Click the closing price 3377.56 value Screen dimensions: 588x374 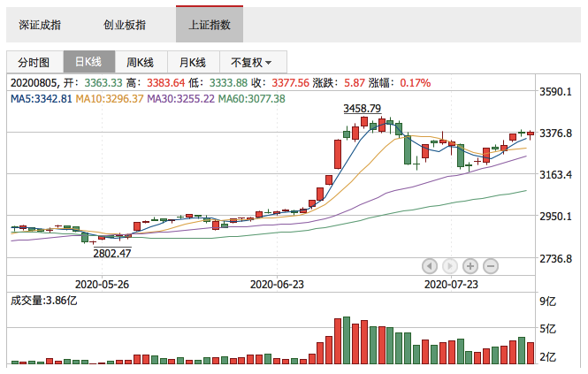click(x=291, y=82)
